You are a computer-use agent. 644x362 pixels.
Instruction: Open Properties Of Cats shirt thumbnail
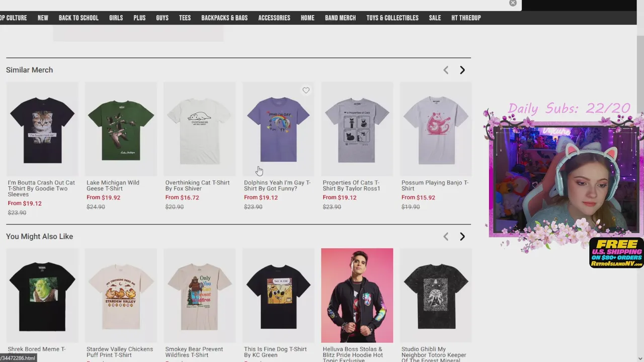coord(357,129)
